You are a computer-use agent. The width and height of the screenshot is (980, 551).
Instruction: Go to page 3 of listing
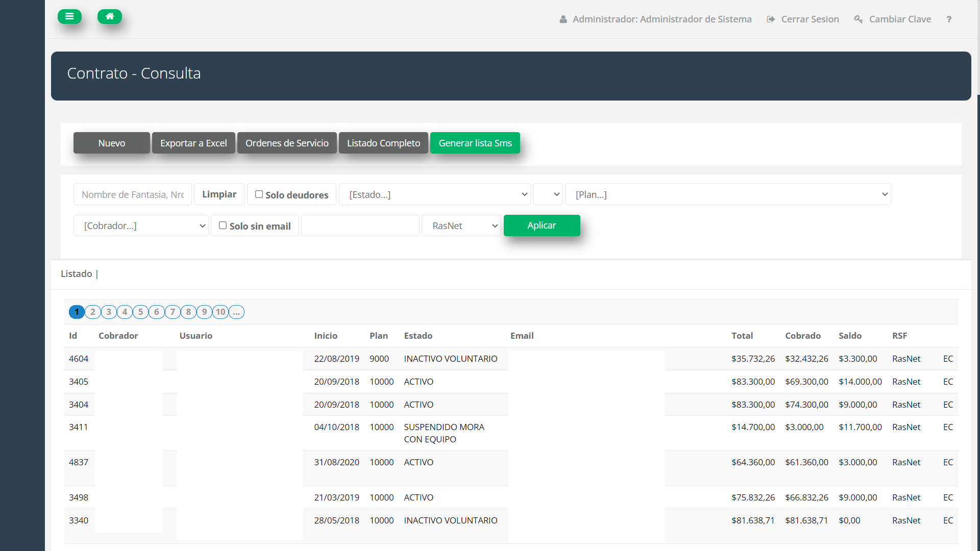coord(109,312)
